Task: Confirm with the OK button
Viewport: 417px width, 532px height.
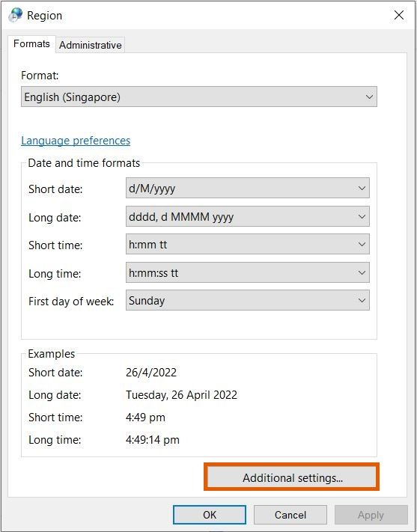Action: [x=210, y=515]
